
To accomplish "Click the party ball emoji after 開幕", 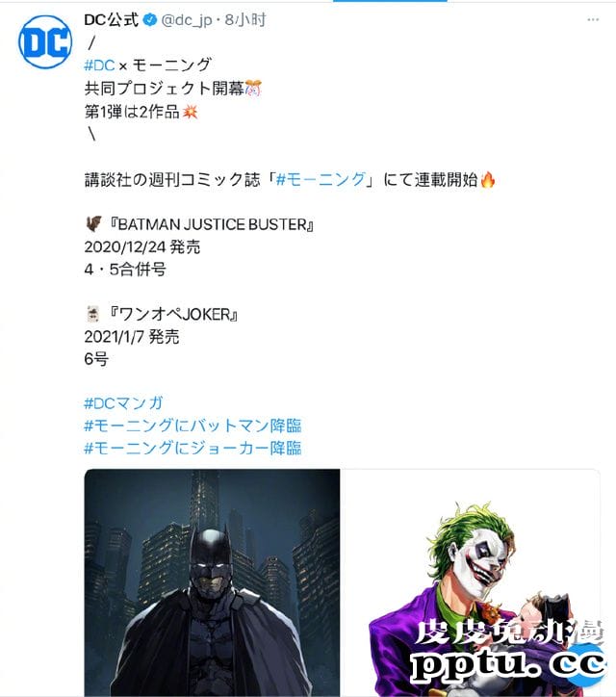I will pyautogui.click(x=253, y=88).
